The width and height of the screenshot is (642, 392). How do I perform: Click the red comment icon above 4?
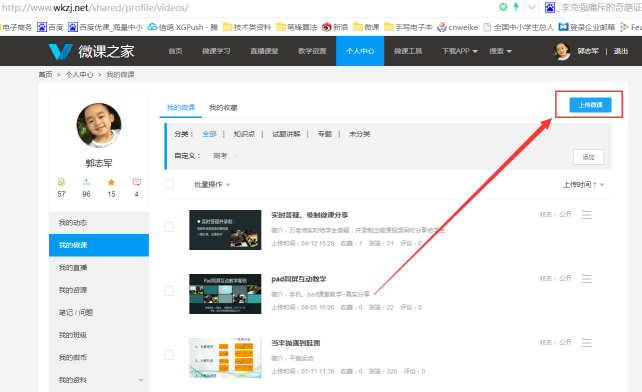137,182
